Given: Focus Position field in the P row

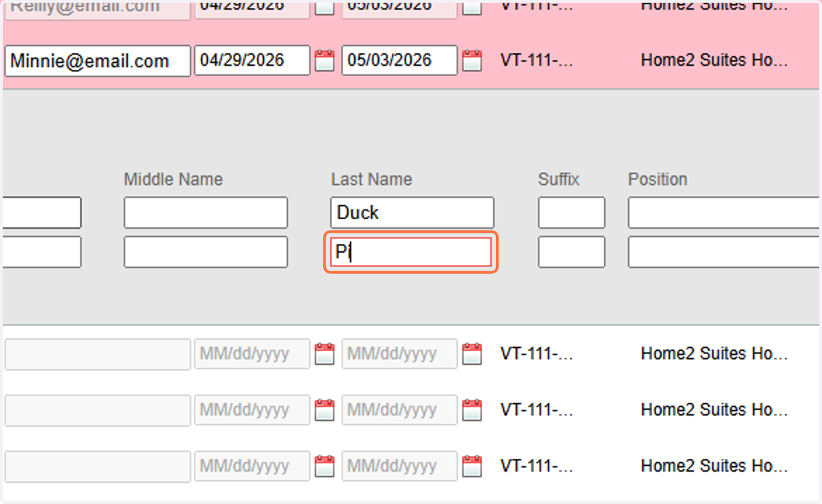Looking at the screenshot, I should pos(724,252).
